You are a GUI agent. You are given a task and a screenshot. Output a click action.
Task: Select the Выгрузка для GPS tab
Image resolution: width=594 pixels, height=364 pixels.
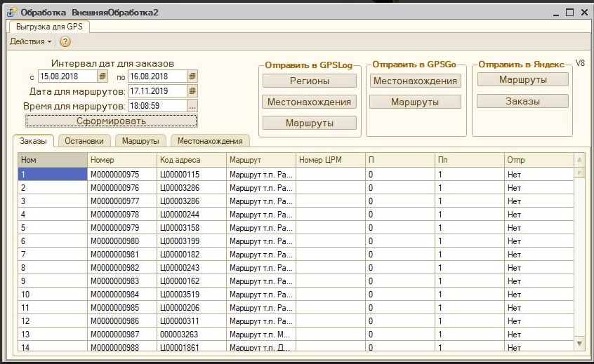pyautogui.click(x=49, y=27)
